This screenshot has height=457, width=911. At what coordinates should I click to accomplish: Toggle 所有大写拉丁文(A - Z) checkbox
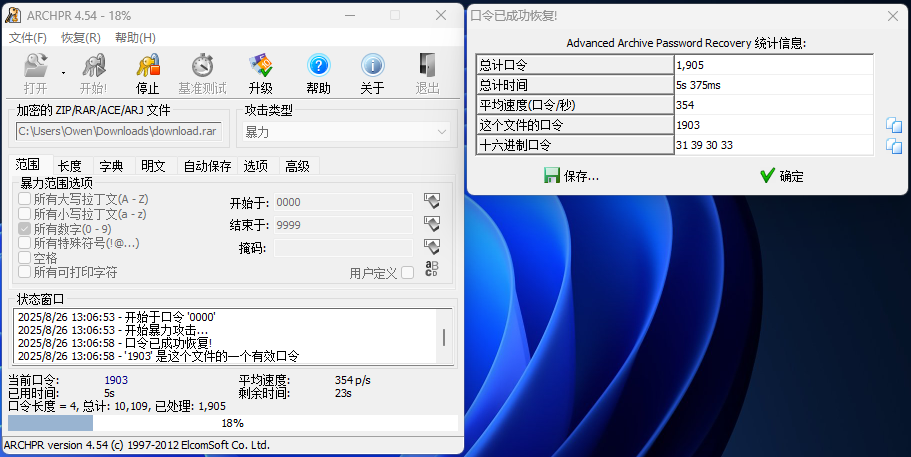(x=24, y=199)
